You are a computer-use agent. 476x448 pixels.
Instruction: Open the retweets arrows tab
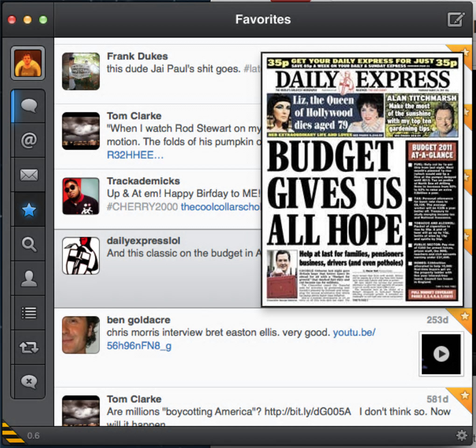[29, 348]
